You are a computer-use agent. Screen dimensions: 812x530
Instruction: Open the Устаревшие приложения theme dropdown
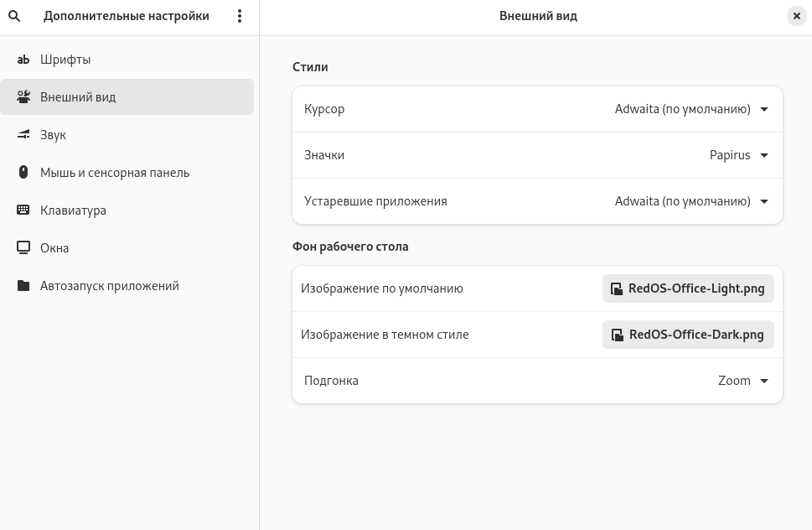(x=691, y=201)
